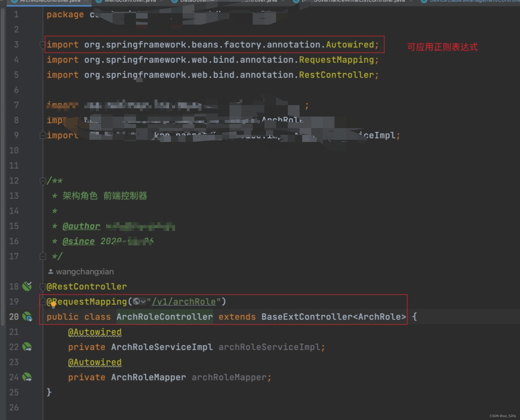Image resolution: width=520 pixels, height=420 pixels.
Task: Click the extends keyword on line 20
Action: coord(237,317)
